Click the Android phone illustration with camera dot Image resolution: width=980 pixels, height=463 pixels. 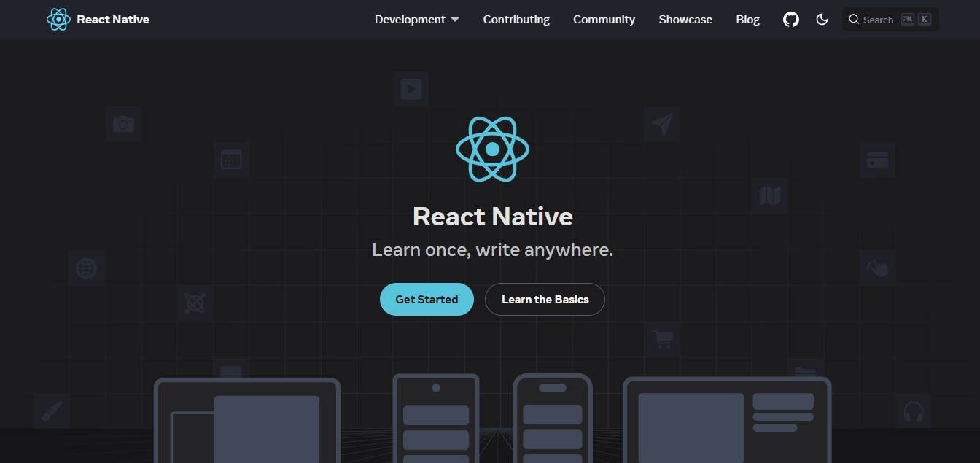pyautogui.click(x=436, y=419)
